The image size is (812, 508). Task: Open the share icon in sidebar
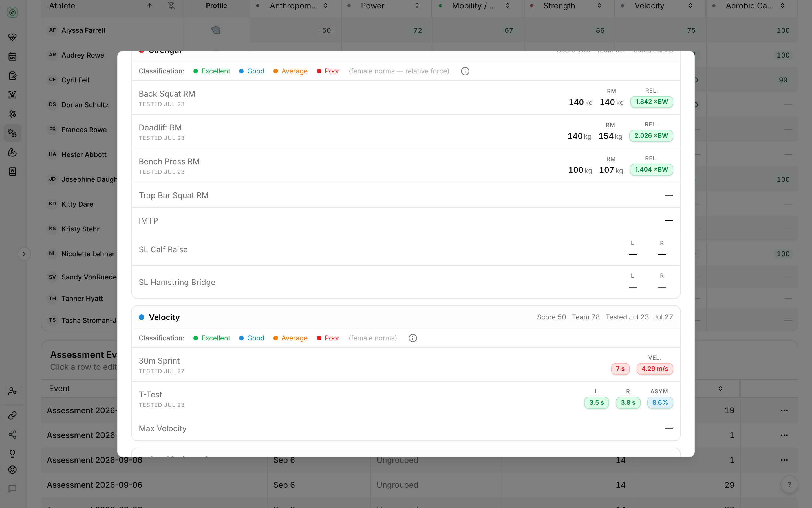12,435
